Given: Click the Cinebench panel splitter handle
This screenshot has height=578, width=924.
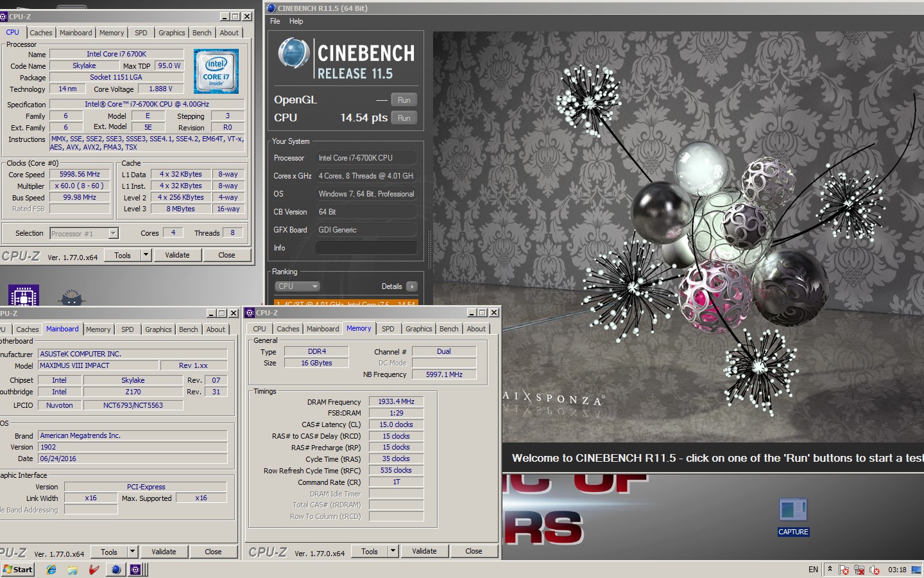Looking at the screenshot, I should tap(429, 250).
